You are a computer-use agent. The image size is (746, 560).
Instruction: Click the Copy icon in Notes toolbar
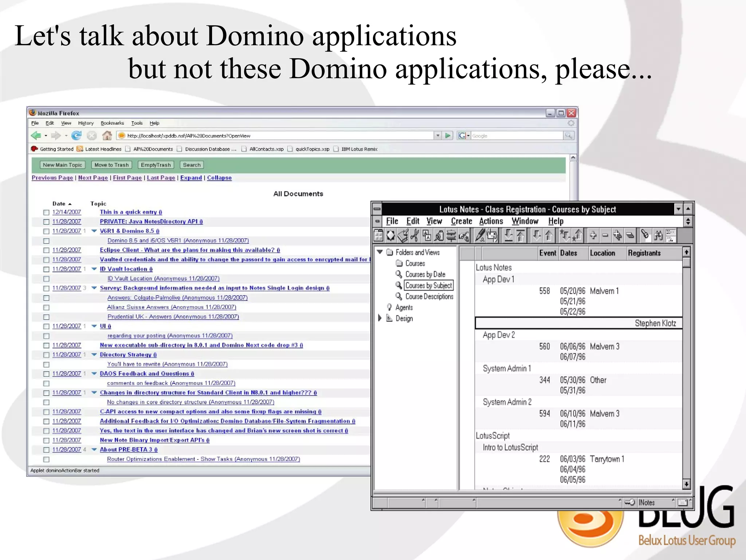427,236
